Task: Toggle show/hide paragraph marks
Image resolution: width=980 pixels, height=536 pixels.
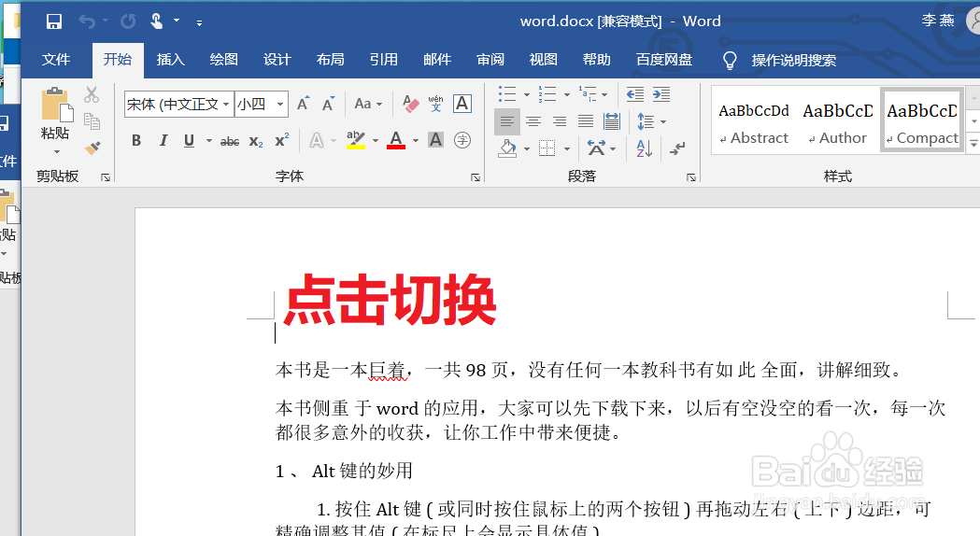Action: (x=677, y=148)
